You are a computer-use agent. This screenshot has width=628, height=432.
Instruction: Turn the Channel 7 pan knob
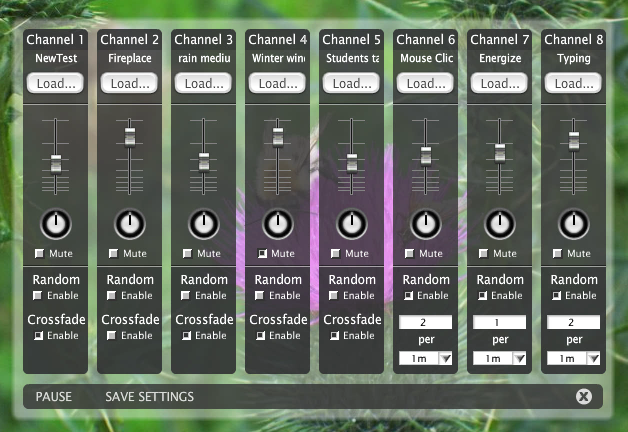point(499,224)
